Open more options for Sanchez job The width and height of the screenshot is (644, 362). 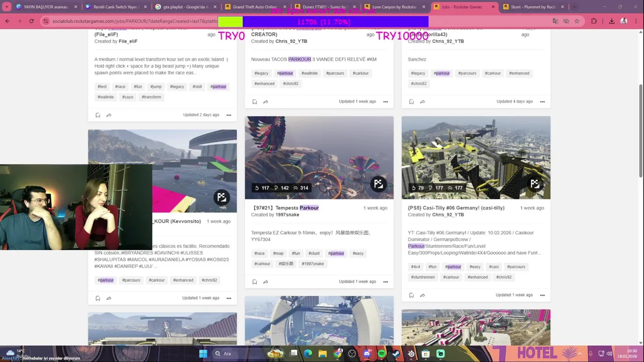pyautogui.click(x=542, y=102)
